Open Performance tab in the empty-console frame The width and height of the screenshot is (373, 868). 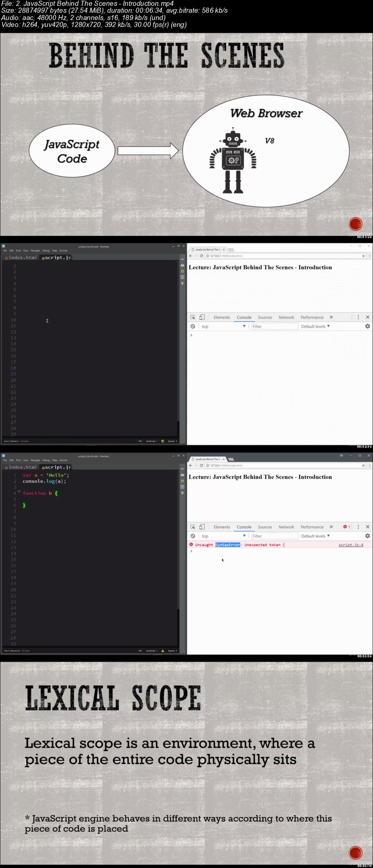pos(312,317)
